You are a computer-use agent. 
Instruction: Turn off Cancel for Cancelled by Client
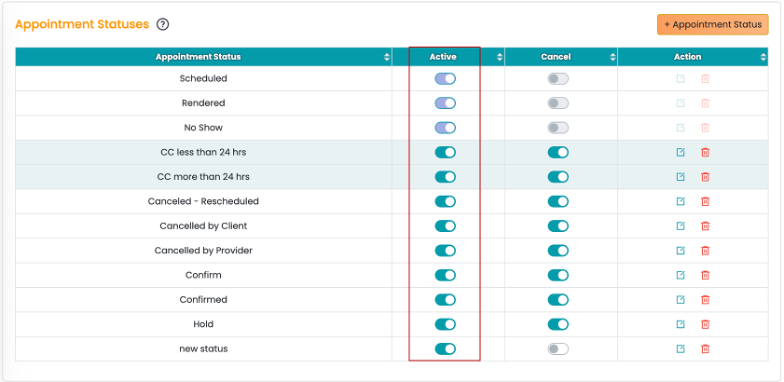point(558,226)
